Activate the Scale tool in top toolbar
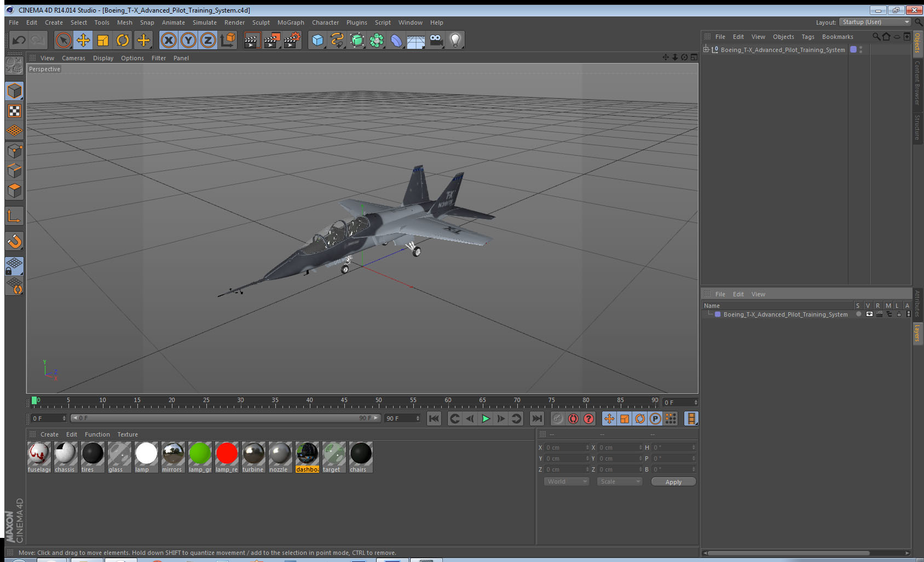Screen dimensions: 924x562 pyautogui.click(x=103, y=40)
